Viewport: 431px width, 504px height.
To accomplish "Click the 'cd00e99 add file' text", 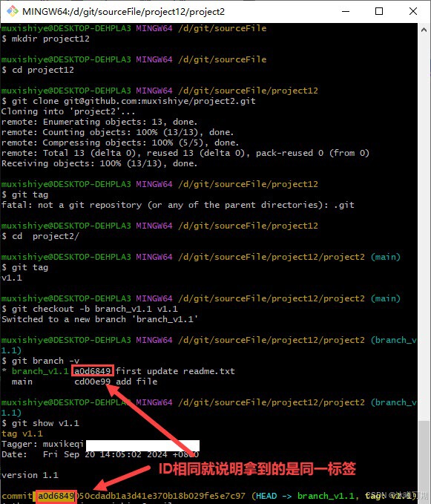I will [116, 382].
